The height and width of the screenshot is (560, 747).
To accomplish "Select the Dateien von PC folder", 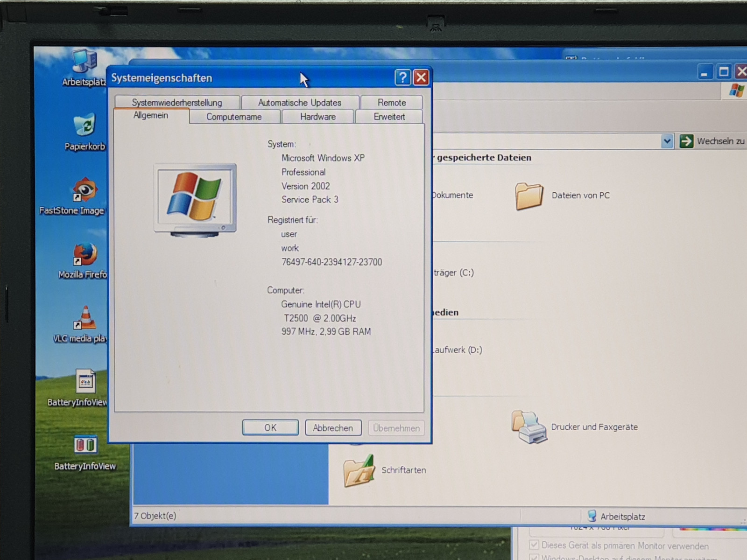I will pyautogui.click(x=530, y=196).
